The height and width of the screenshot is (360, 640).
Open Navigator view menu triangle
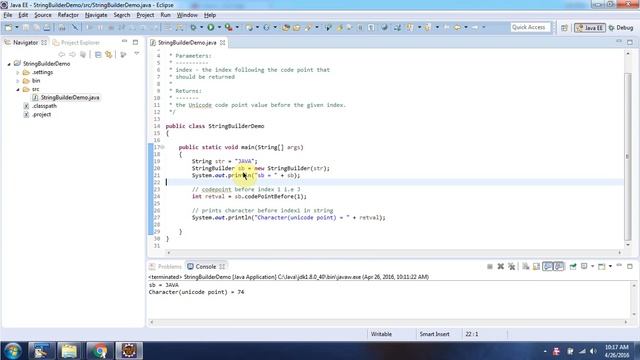137,53
